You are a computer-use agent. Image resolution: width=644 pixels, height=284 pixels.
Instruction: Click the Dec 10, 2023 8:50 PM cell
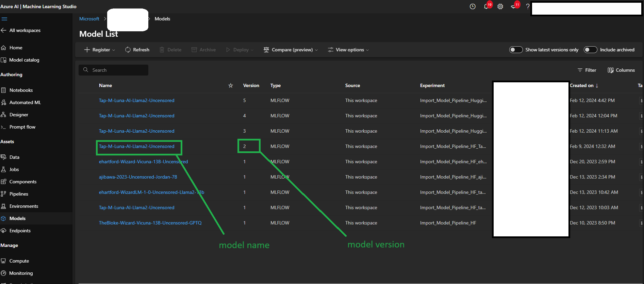coord(592,223)
